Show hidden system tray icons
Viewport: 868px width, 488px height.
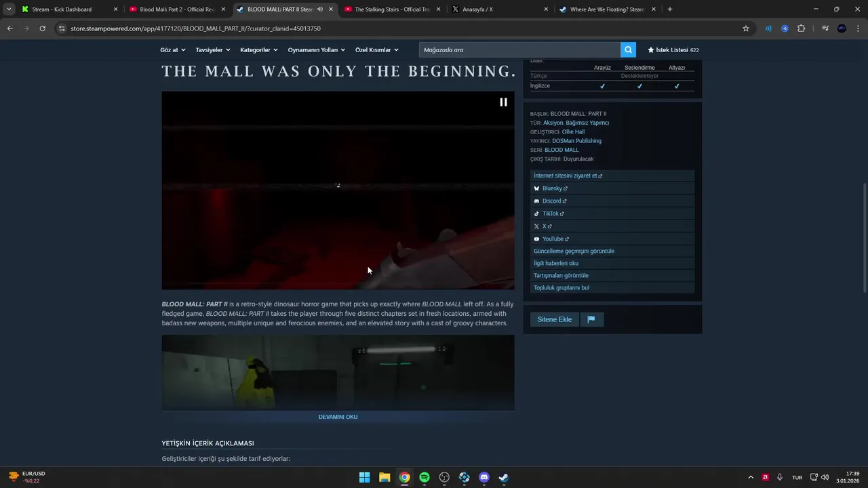751,477
